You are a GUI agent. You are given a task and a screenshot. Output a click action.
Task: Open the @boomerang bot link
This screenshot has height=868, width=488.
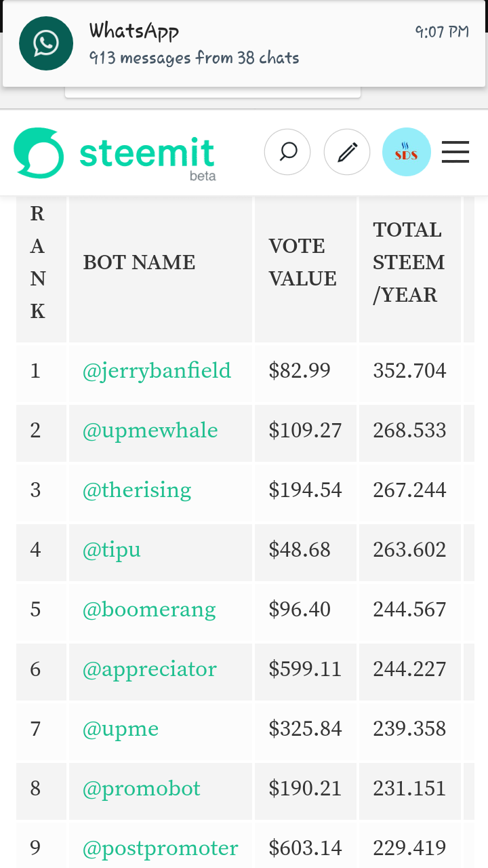click(x=149, y=610)
